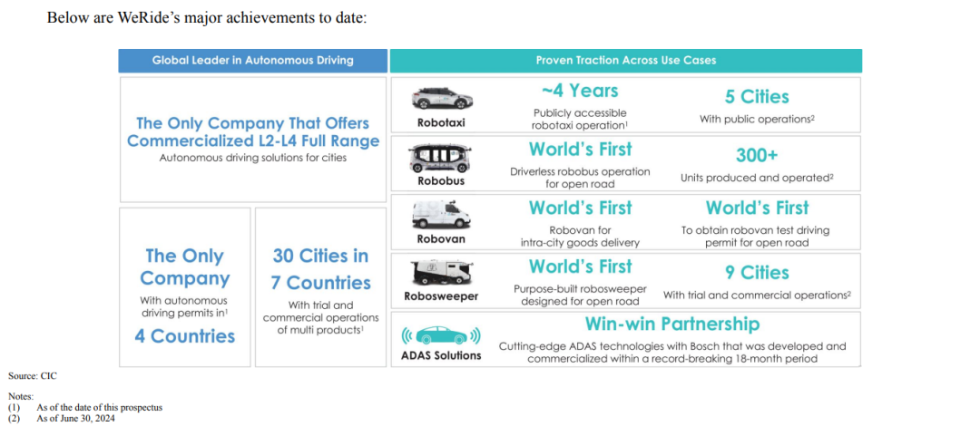This screenshot has width=980, height=436.
Task: Click the 'Win-win Partnership' heading
Action: pyautogui.click(x=672, y=325)
